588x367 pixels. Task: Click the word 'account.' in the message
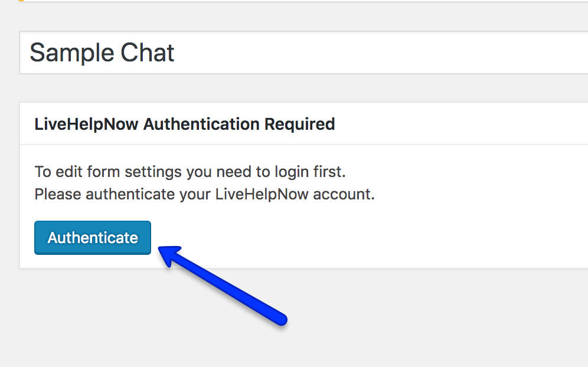(x=344, y=195)
